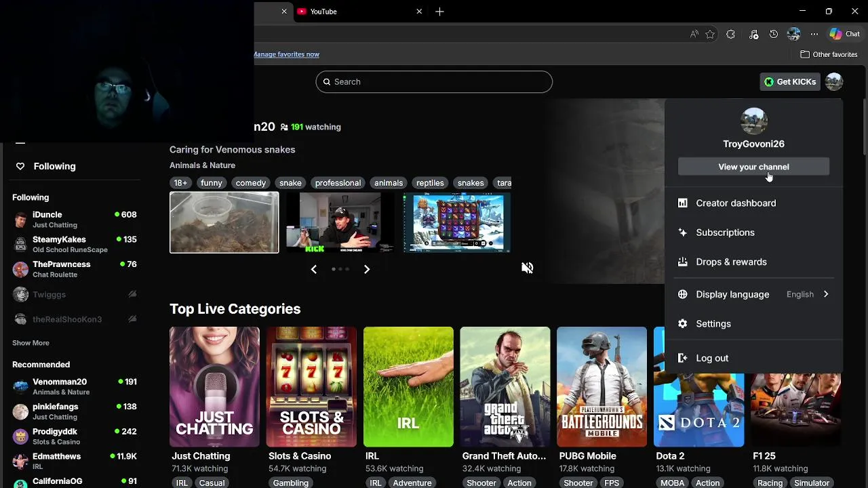Open the Grand Theft Auto category card
This screenshot has height=488, width=868.
(x=505, y=387)
